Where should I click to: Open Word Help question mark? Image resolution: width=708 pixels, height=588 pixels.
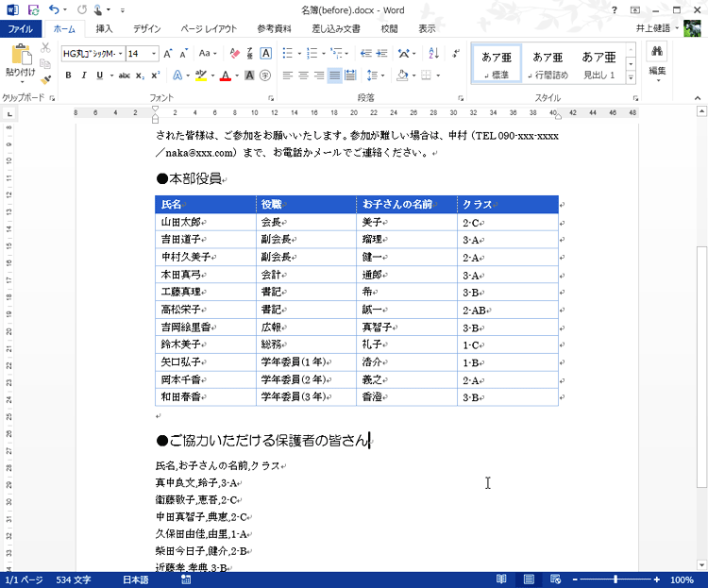[x=615, y=10]
